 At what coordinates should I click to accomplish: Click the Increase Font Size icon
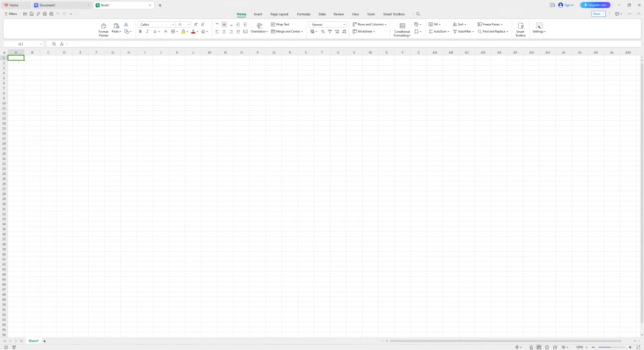coord(196,24)
